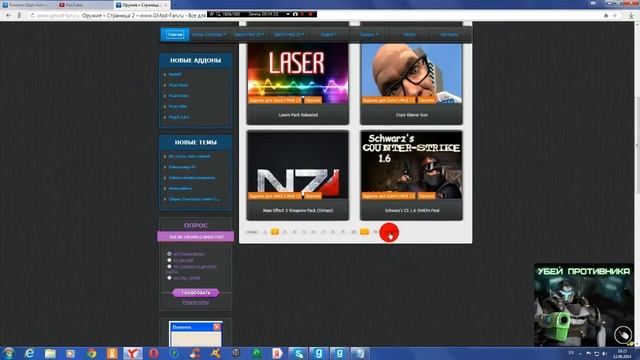
Task: Open File Explorer from the taskbar
Action: (x=50, y=353)
